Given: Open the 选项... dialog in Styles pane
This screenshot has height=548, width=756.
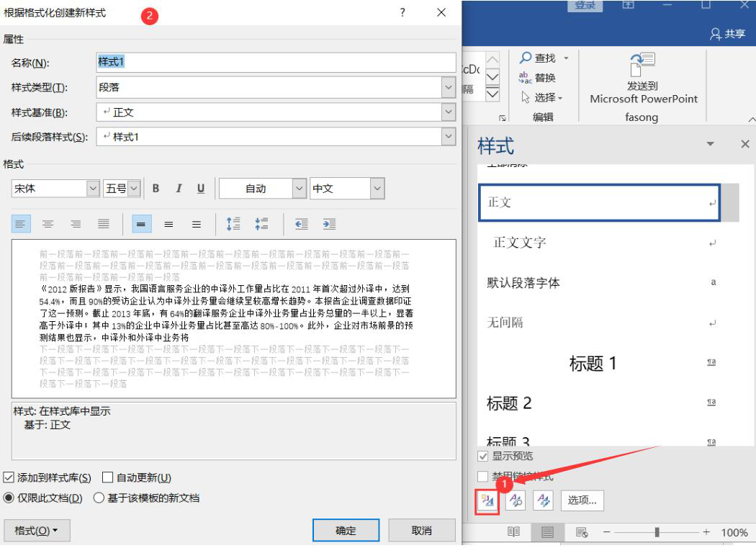Looking at the screenshot, I should pos(581,500).
